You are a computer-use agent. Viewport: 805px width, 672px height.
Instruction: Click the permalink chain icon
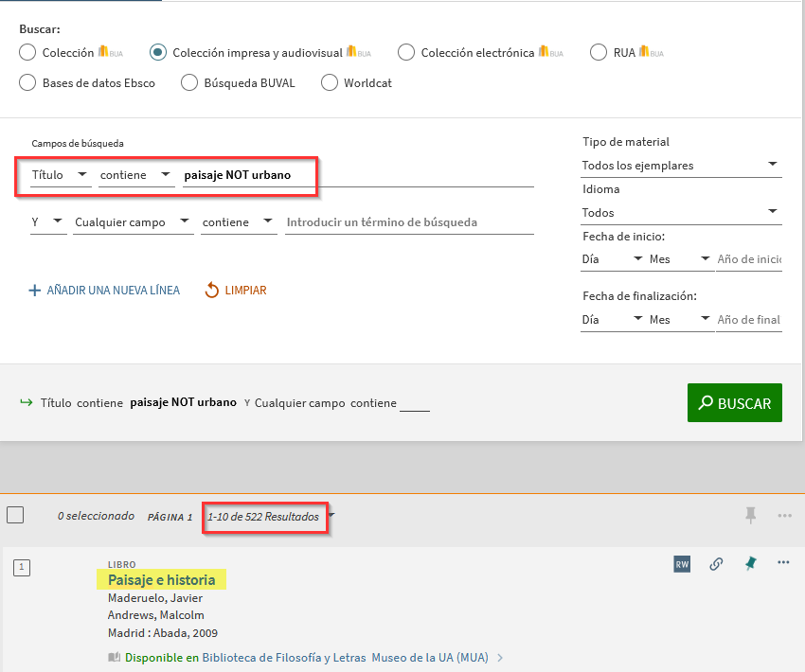(716, 564)
